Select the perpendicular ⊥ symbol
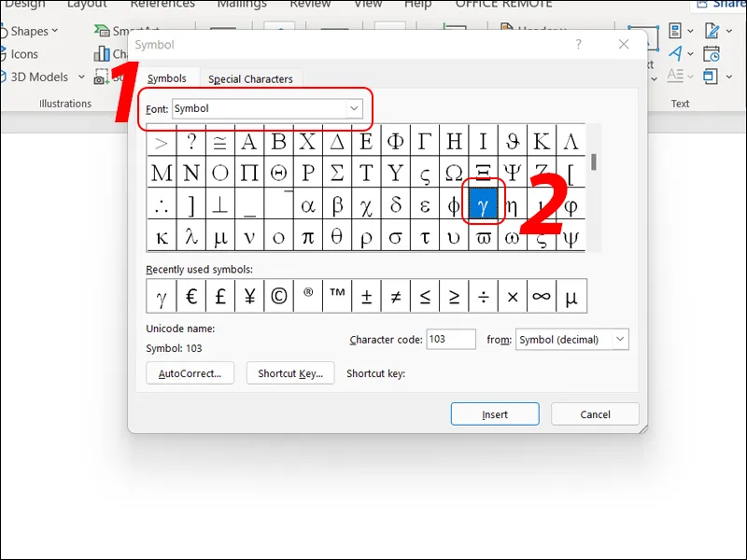Image resolution: width=747 pixels, height=560 pixels. pyautogui.click(x=220, y=204)
